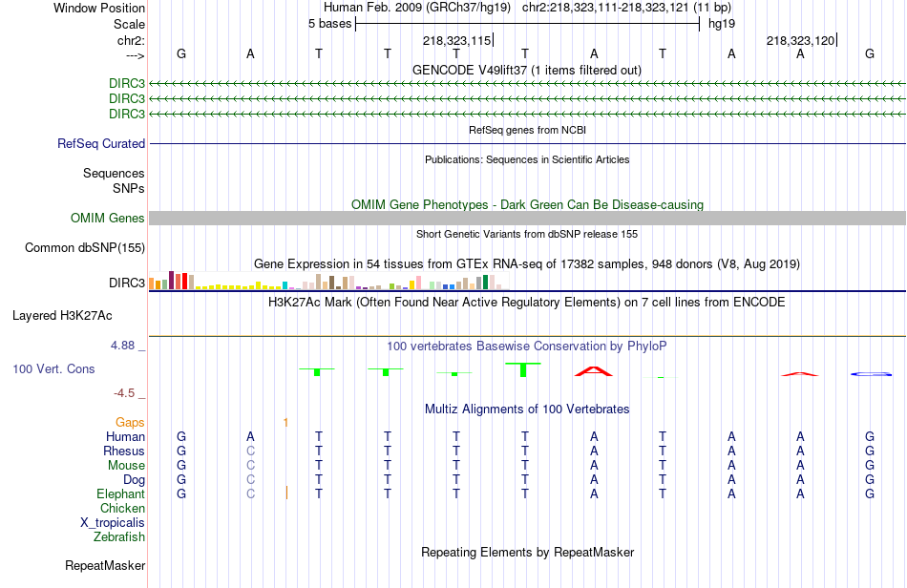Open the Layered H3K27Ac track label
This screenshot has height=588, width=907.
click(x=62, y=316)
